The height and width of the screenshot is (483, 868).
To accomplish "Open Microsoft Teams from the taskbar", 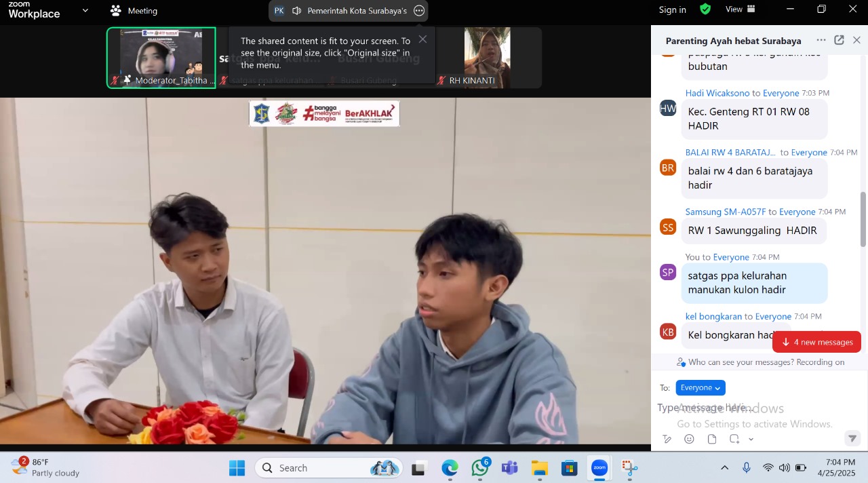I will pyautogui.click(x=509, y=468).
